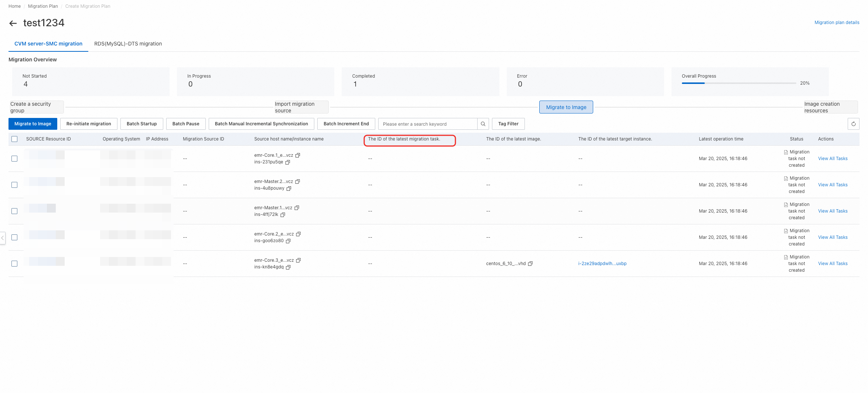Screen dimensions: 868x393
Task: Open target instance i-2ze29adpdwlh...uxbp
Action: pyautogui.click(x=602, y=264)
